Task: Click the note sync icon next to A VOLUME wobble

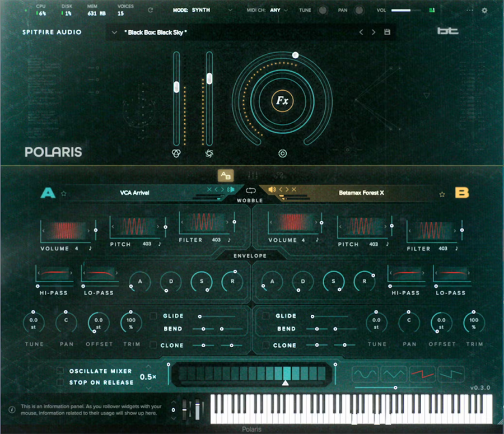Action: point(90,248)
